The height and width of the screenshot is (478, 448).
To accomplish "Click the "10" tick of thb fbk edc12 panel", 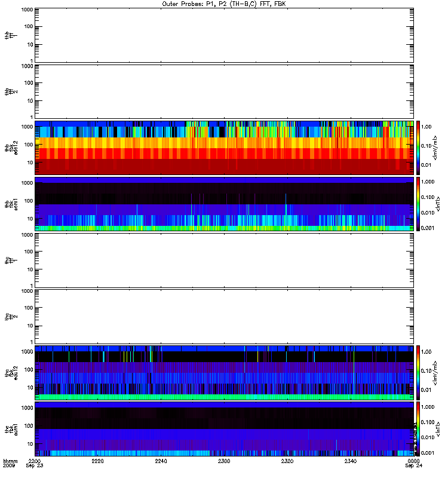I will coord(30,163).
